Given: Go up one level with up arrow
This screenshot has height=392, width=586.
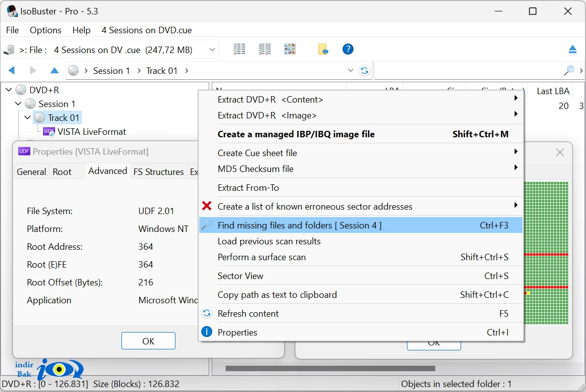Looking at the screenshot, I should click(55, 70).
